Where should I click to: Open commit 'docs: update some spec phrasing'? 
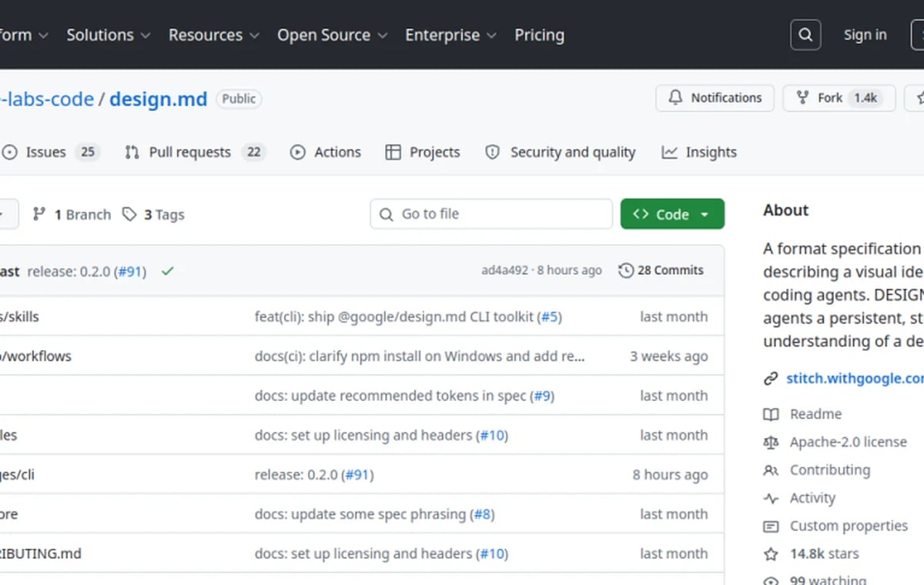360,514
